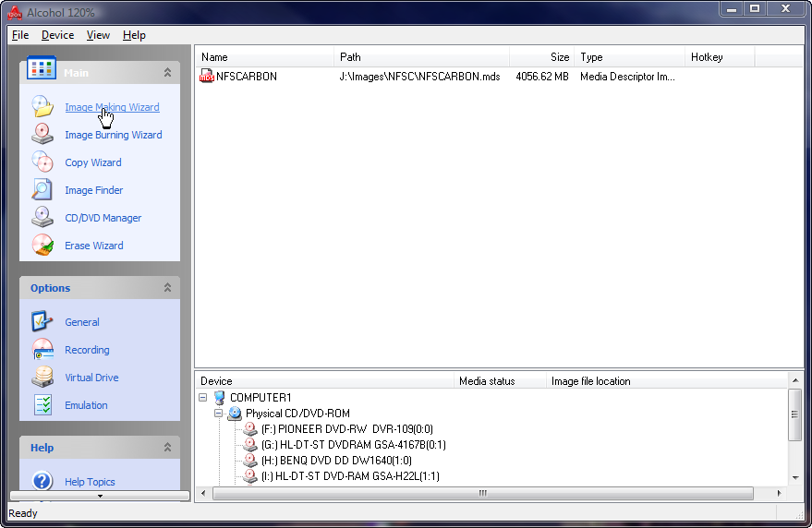Viewport: 812px width, 528px height.
Task: Click the Copy Wizard two-discs icon
Action: click(x=42, y=162)
